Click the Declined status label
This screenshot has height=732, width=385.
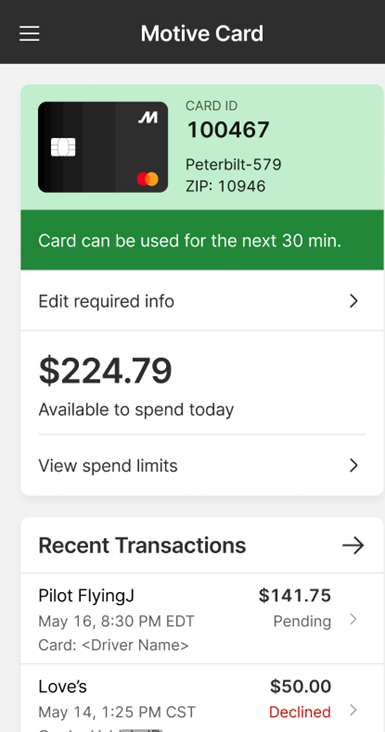tap(300, 712)
